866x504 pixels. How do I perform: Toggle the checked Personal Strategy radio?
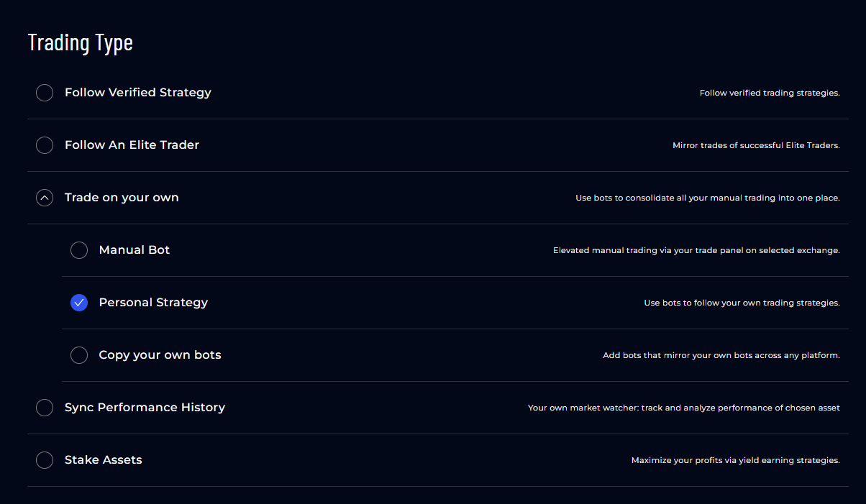pos(79,303)
